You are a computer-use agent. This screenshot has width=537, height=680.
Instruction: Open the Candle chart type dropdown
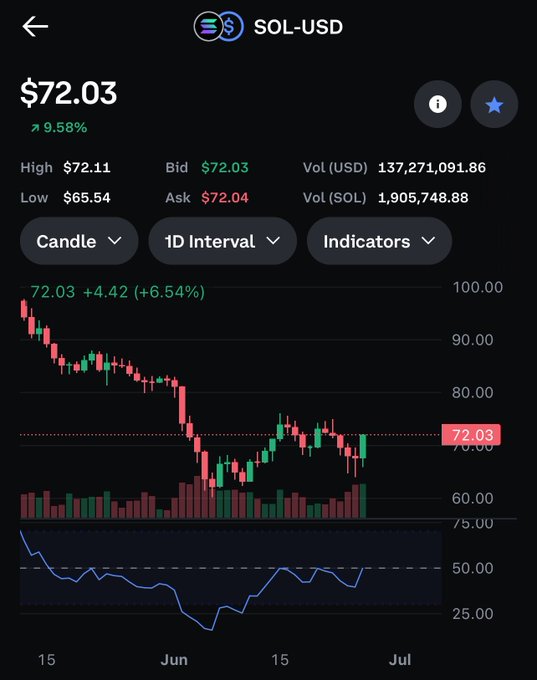click(79, 241)
